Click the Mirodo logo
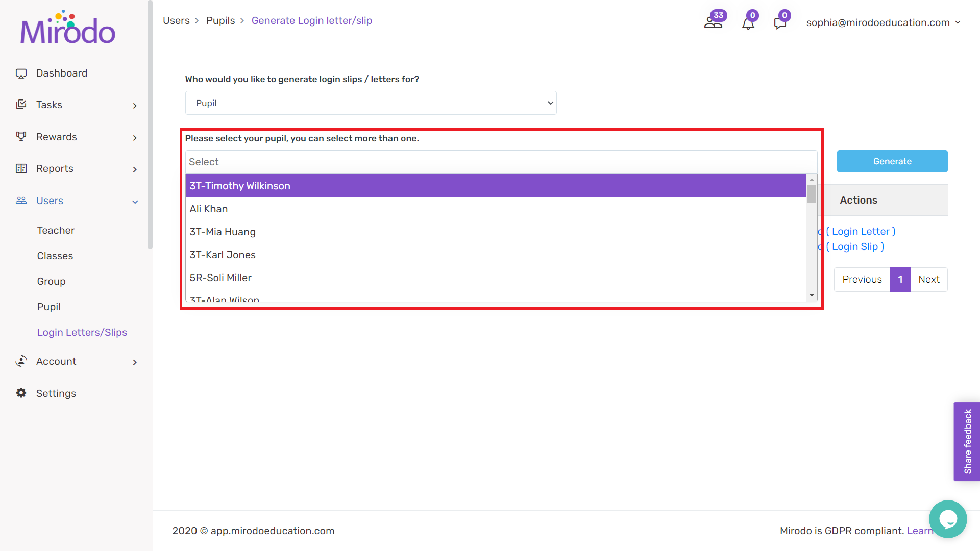Viewport: 980px width, 551px height. (x=68, y=28)
